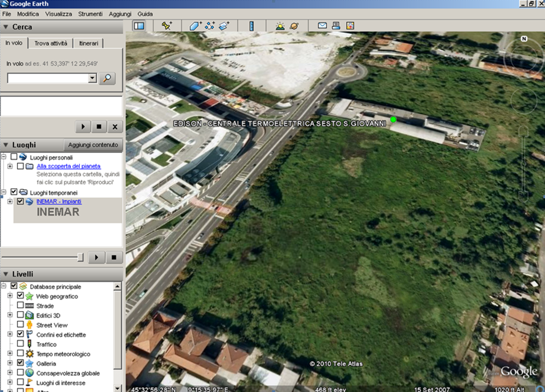
Task: Open the Alla scoperta del pianeta link
Action: [68, 167]
